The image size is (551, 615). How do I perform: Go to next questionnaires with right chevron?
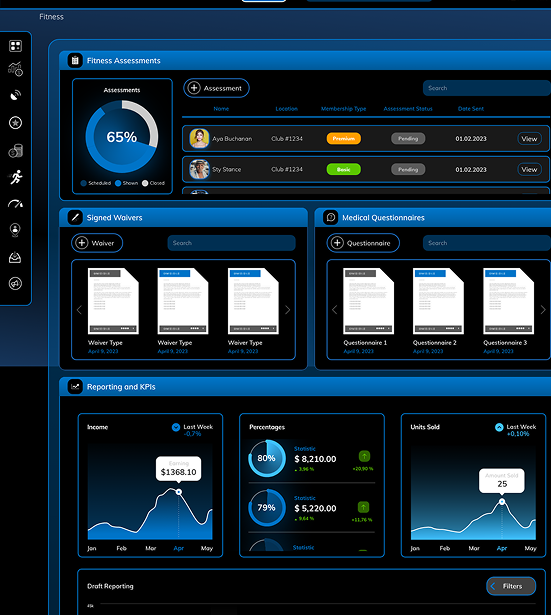pos(543,310)
